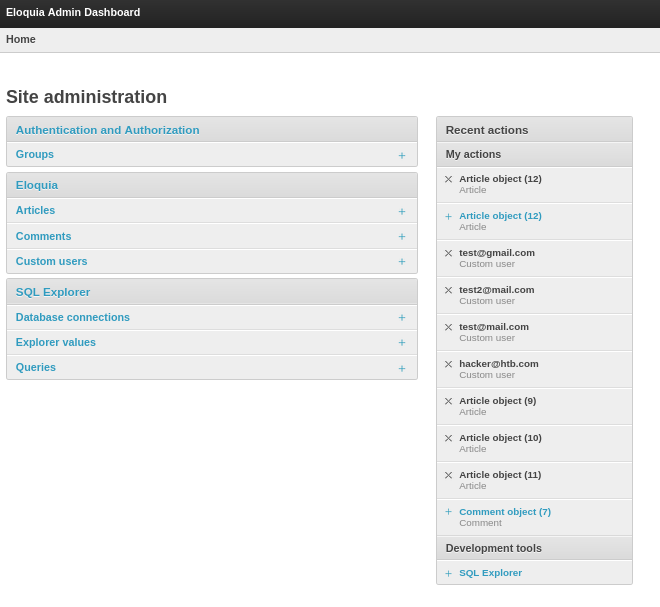The width and height of the screenshot is (660, 607).
Task: Click the plus icon beside Custom users
Action: [402, 261]
